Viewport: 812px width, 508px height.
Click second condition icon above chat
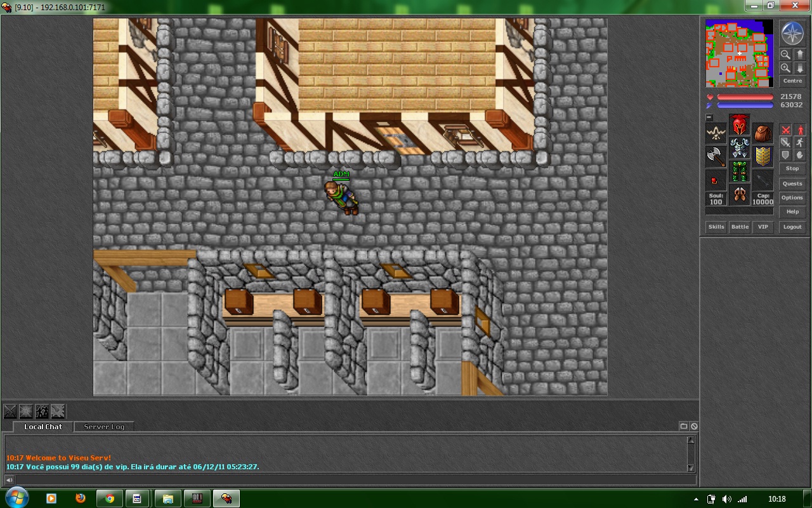26,411
